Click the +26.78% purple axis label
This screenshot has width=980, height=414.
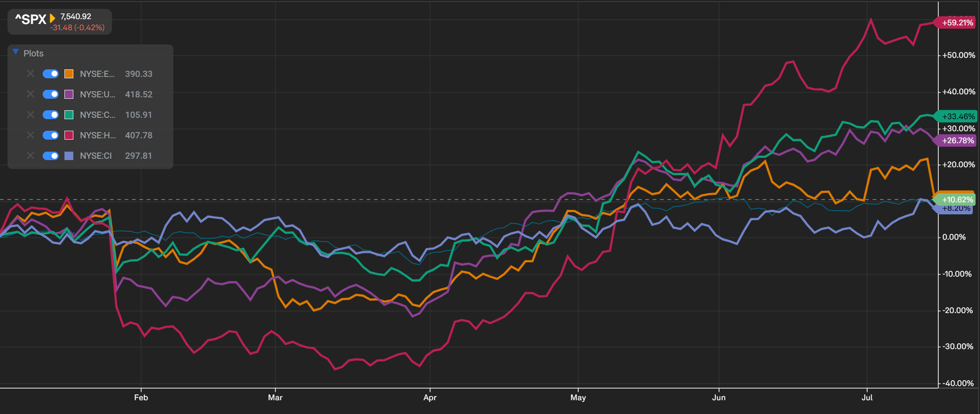tap(956, 141)
